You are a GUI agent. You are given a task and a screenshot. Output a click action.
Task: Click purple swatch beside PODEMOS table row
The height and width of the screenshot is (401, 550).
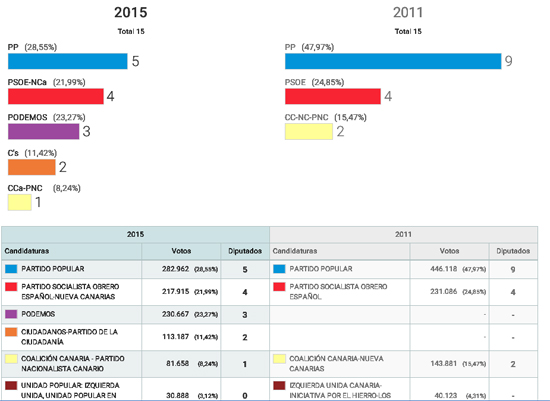(x=11, y=314)
